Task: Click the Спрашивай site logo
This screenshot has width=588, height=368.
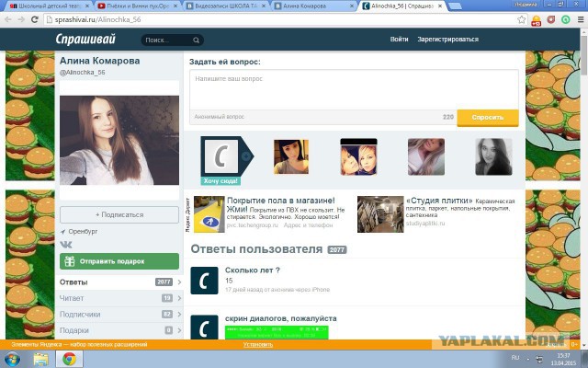Action: click(x=85, y=39)
